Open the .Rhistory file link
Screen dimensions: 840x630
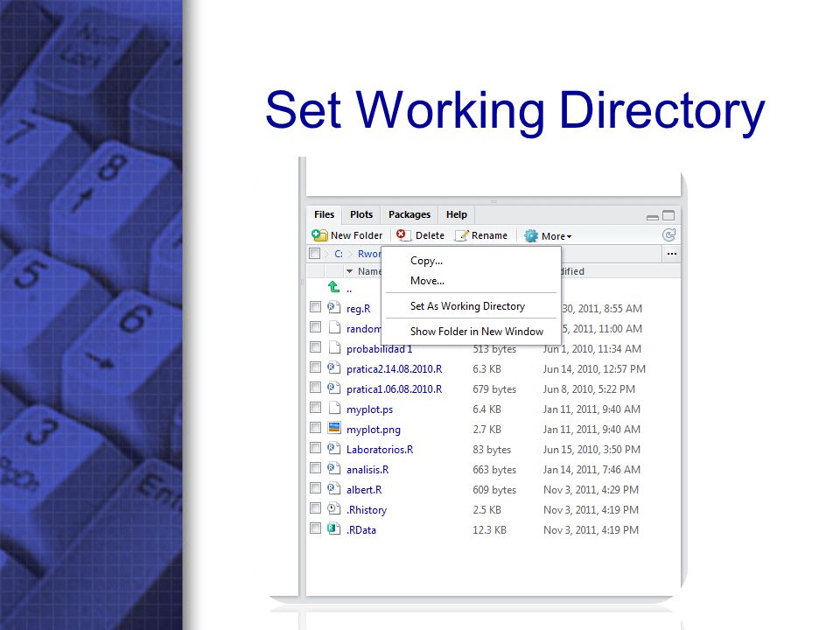coord(367,510)
